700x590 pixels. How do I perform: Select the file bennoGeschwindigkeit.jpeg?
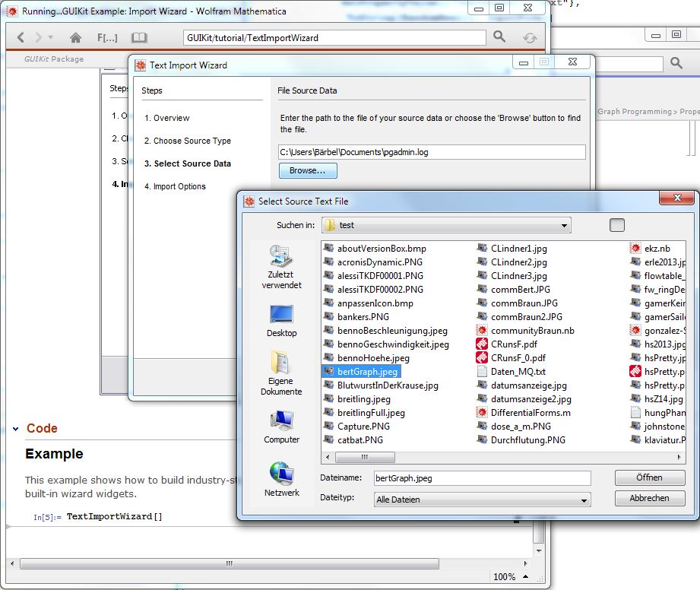pyautogui.click(x=386, y=344)
